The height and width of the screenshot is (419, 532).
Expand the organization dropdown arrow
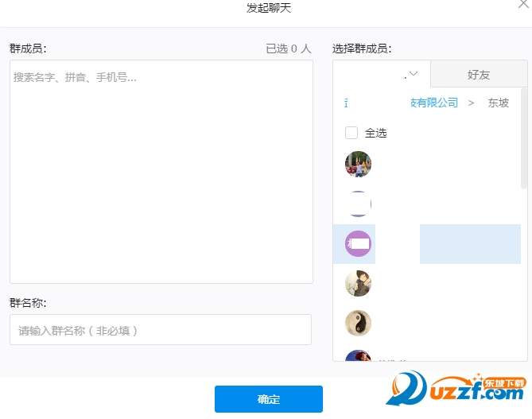coord(412,75)
